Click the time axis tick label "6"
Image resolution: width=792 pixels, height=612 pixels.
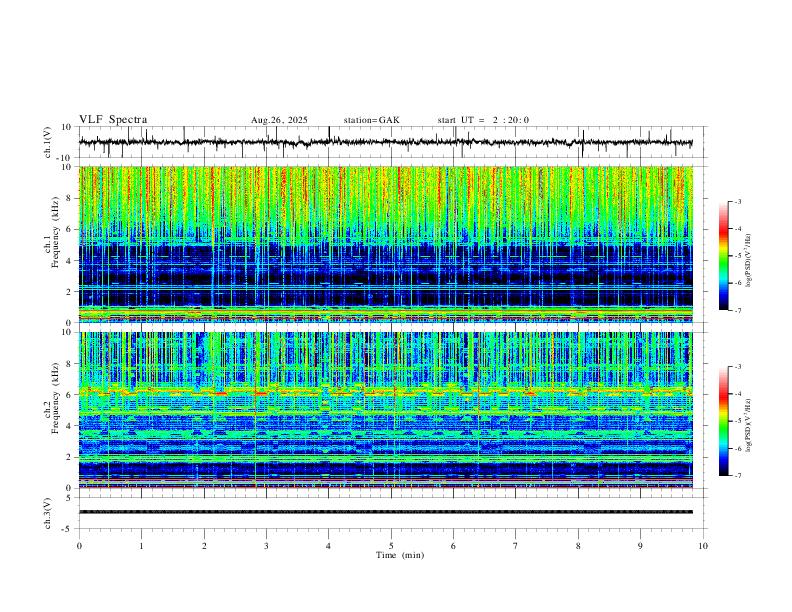[453, 546]
